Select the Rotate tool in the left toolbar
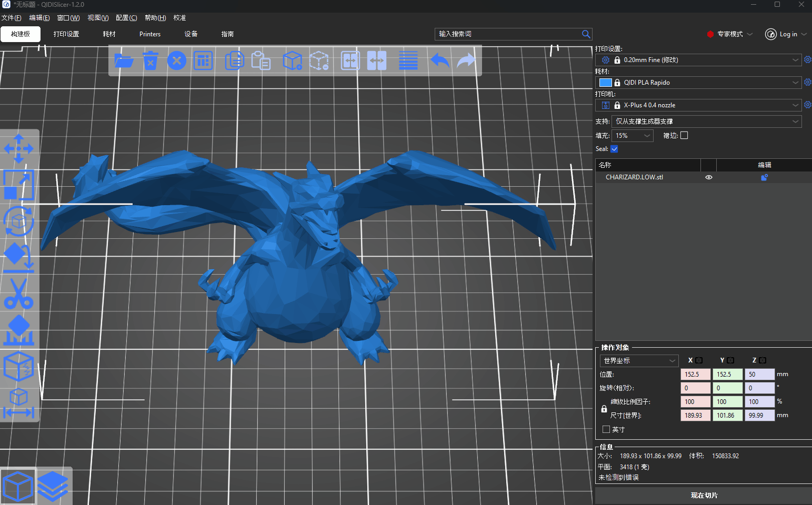The width and height of the screenshot is (812, 505). pos(19,221)
